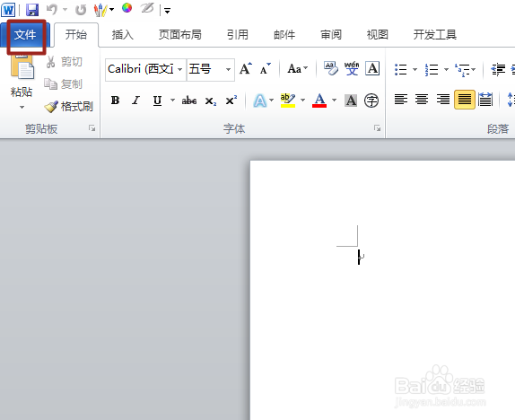Open the 剪贴板 dialog launcher

click(x=92, y=128)
